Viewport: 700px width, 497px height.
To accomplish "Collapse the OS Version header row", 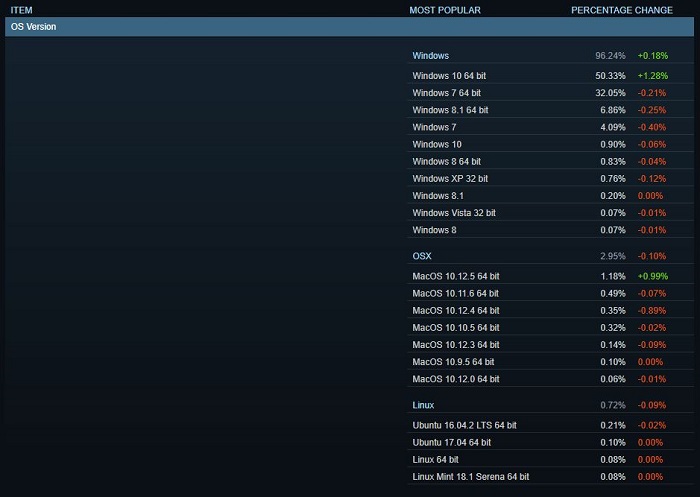I will (349, 27).
